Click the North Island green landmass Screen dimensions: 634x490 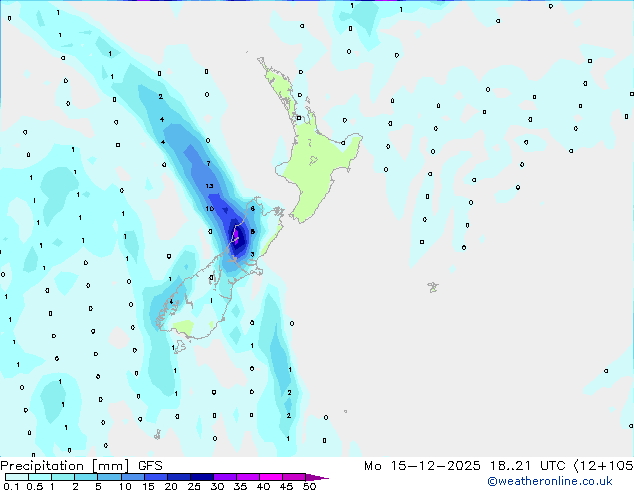pyautogui.click(x=317, y=162)
